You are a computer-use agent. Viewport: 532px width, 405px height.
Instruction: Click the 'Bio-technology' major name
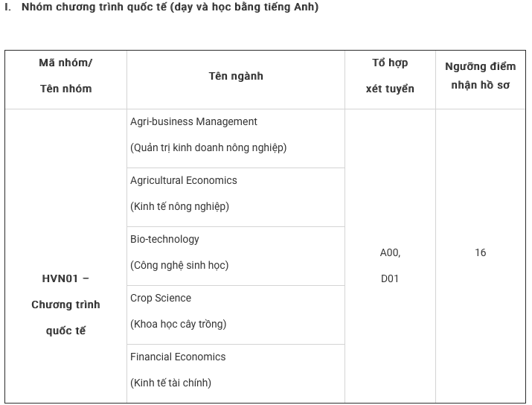coord(164,239)
